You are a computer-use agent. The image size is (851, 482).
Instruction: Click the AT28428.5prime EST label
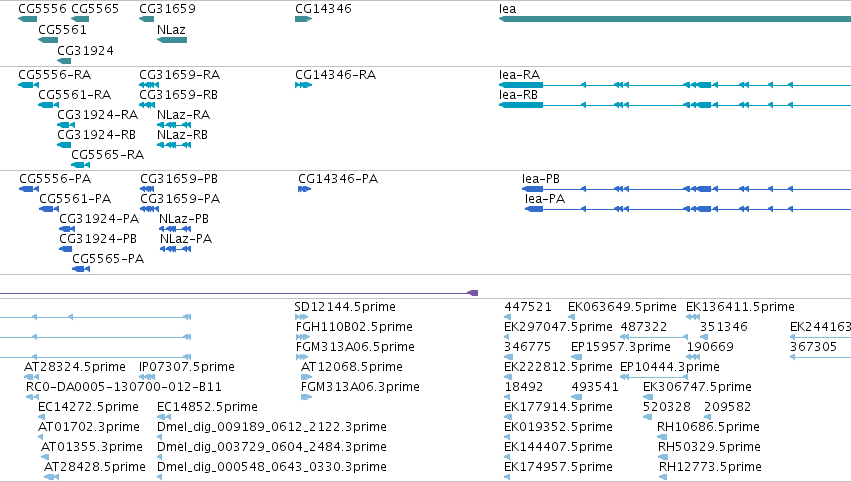95,467
